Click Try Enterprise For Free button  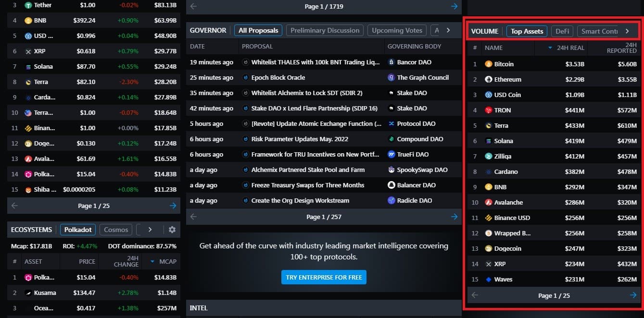pos(324,277)
